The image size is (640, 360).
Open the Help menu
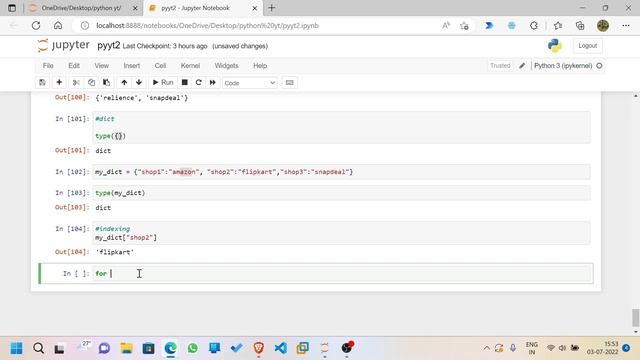[x=260, y=66]
